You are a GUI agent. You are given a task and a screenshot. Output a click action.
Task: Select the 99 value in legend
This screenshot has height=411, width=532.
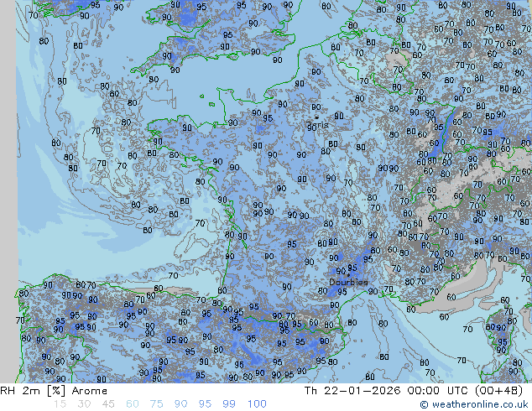pos(229,404)
